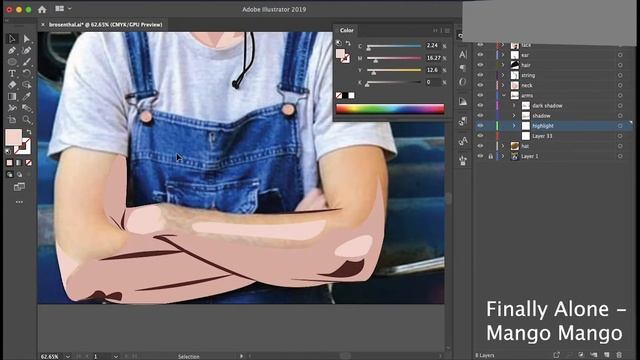Viewport: 640px width, 360px height.
Task: Expand the hat layer
Action: 503,146
